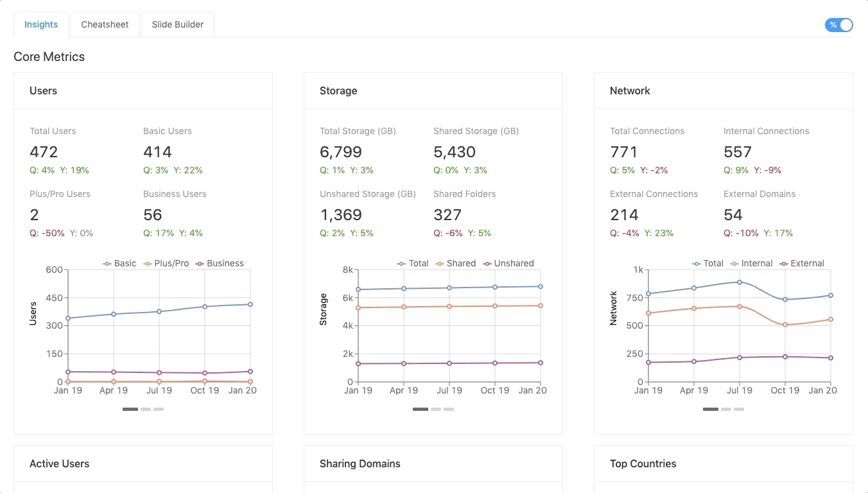
Task: Click Plus/Pro Users Q: -50% change
Action: point(47,233)
